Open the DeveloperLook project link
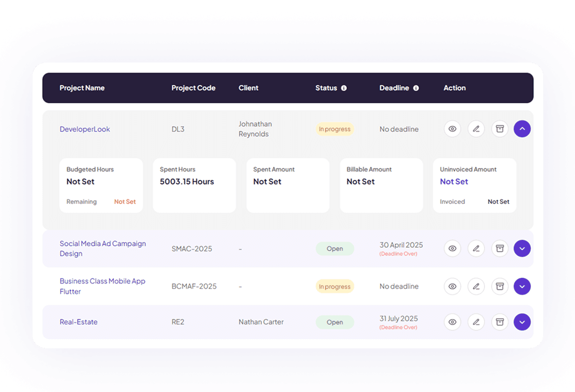Viewport: 575px width, 392px height. pos(85,129)
